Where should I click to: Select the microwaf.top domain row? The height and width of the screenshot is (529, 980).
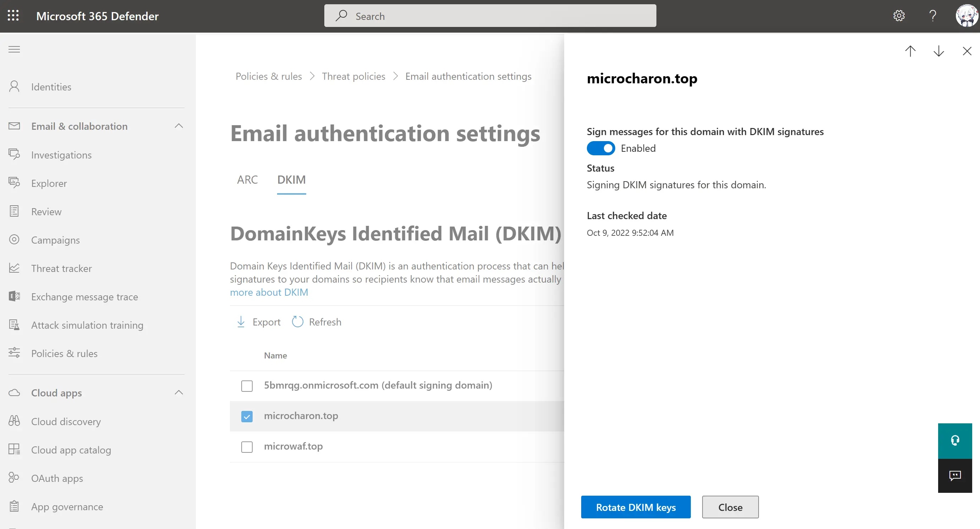point(293,446)
